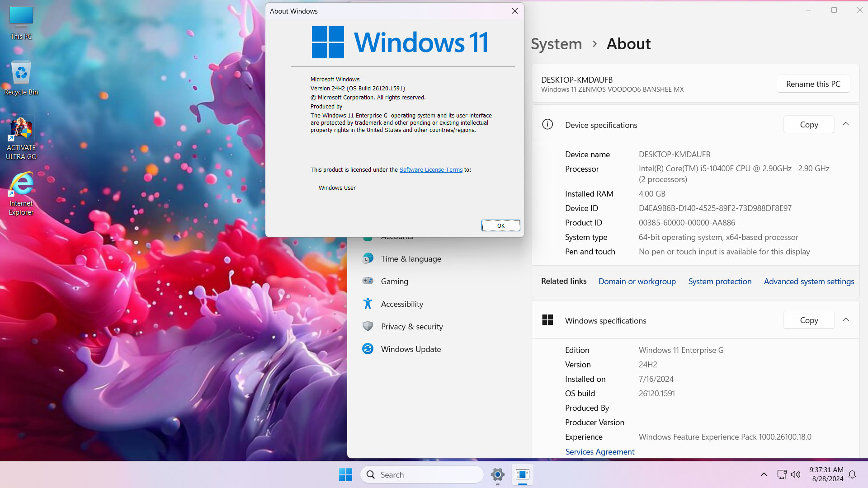Go to Accessibility settings
Image resolution: width=868 pixels, height=488 pixels.
pos(402,304)
